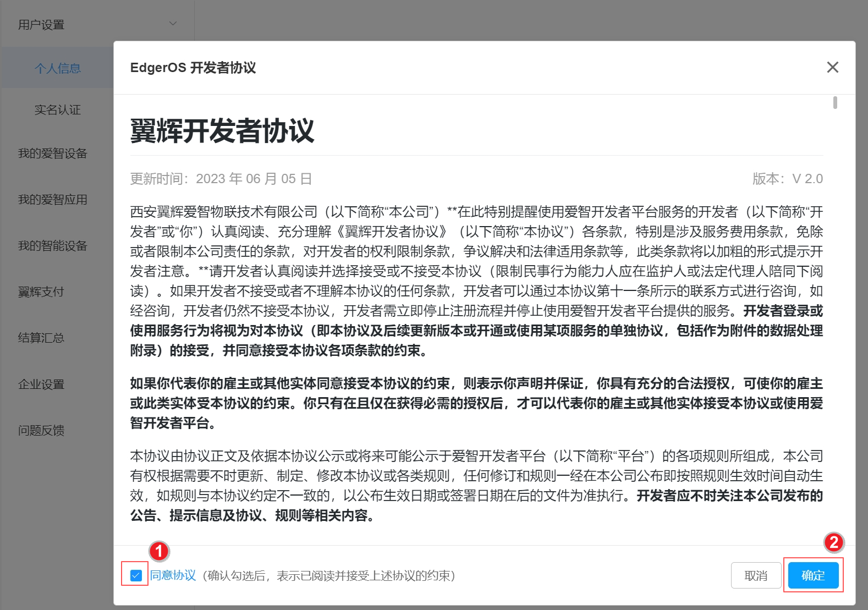Select 个人信息 in the sidebar

tap(57, 68)
